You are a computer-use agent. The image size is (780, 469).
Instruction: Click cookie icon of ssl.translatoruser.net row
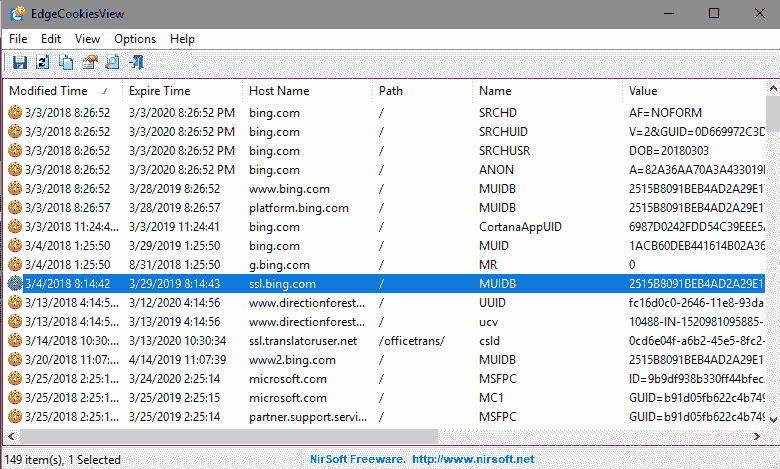click(x=15, y=340)
